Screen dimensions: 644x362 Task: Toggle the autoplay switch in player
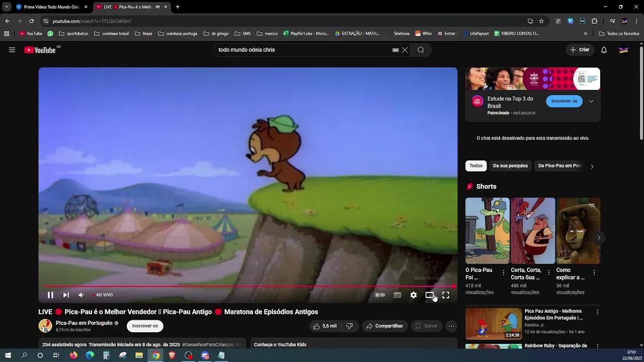[380, 295]
